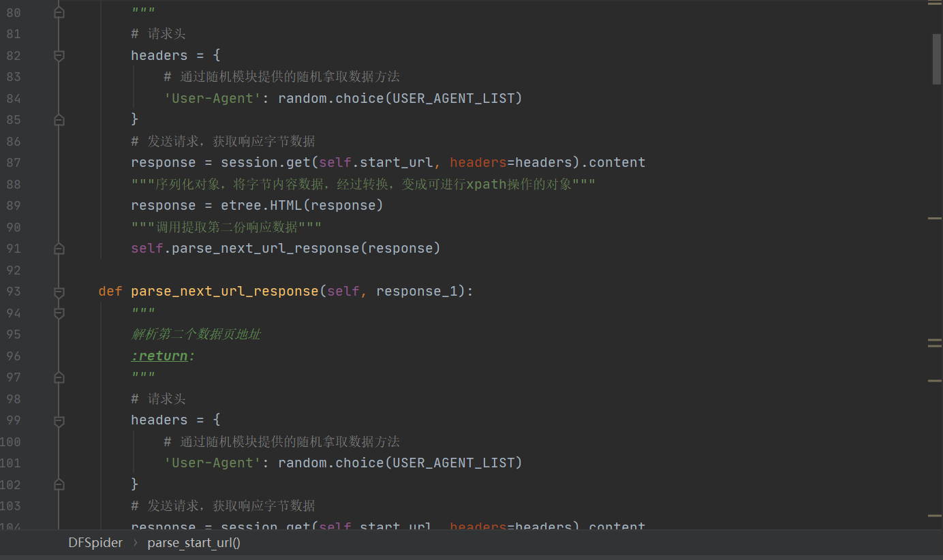
Task: Click 'headers' variable on line 82
Action: click(x=159, y=55)
